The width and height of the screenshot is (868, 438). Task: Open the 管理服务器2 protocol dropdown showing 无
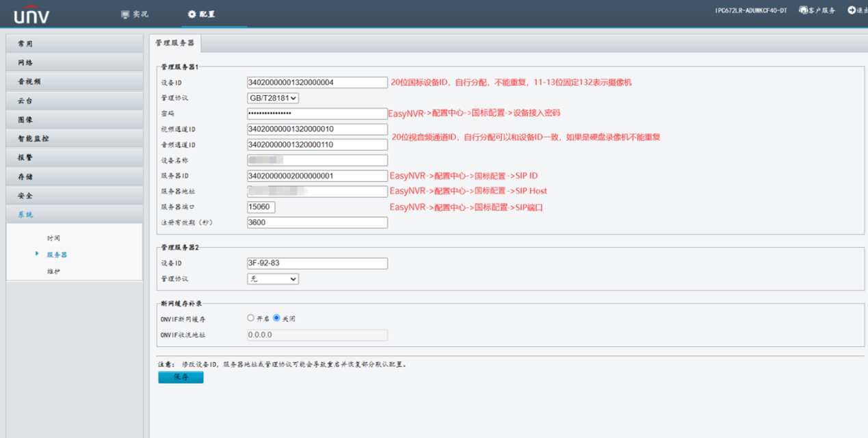273,279
